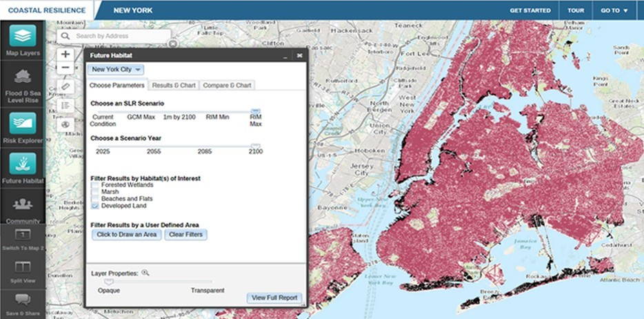This screenshot has width=644, height=319.
Task: Click the SLR Scenario slider handle
Action: pyautogui.click(x=256, y=111)
